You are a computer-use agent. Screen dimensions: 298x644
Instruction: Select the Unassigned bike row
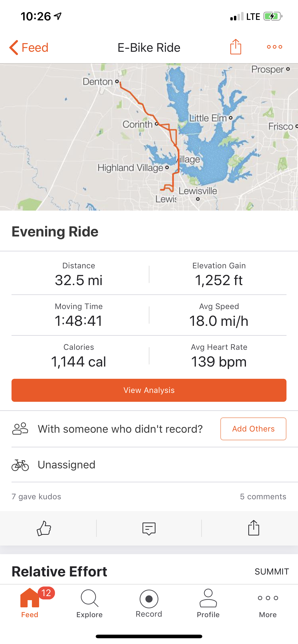coord(66,465)
